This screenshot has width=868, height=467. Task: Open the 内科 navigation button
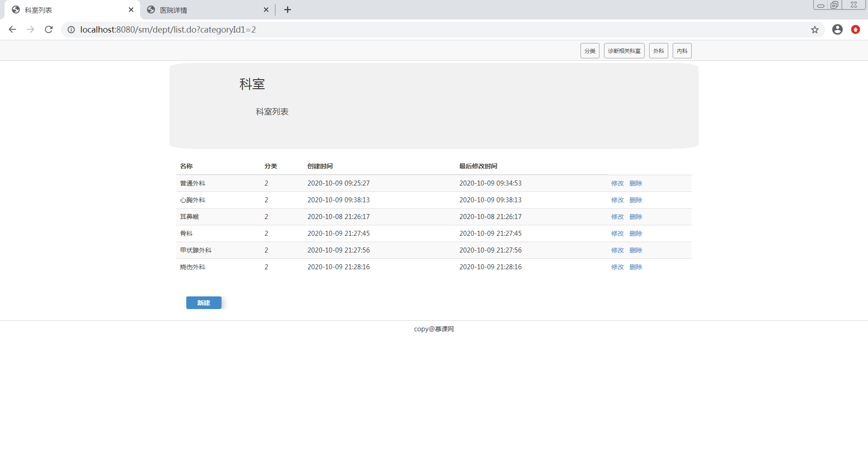[x=682, y=51]
